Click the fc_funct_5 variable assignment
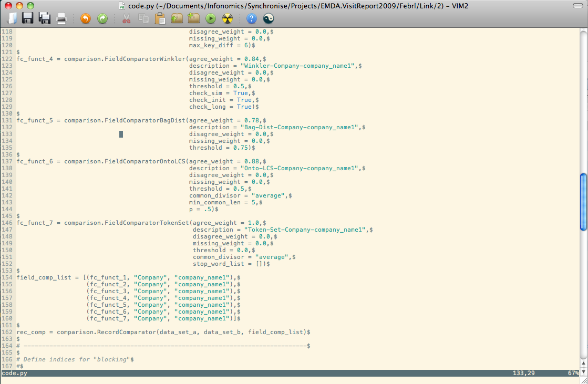Viewport: 588px width, 384px height. coord(35,120)
